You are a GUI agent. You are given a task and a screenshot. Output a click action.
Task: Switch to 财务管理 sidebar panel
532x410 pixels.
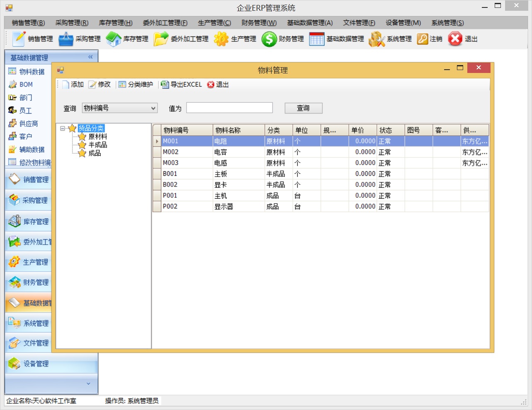(28, 282)
